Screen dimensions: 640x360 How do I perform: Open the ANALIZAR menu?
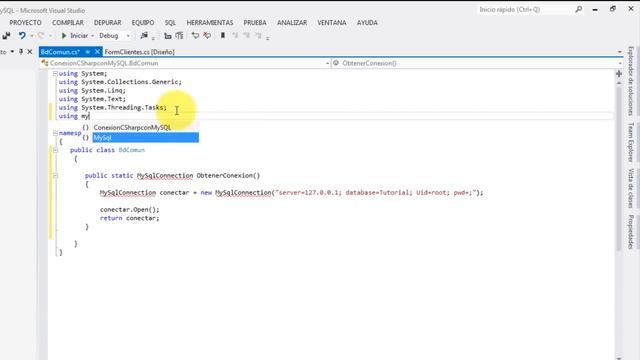point(292,23)
